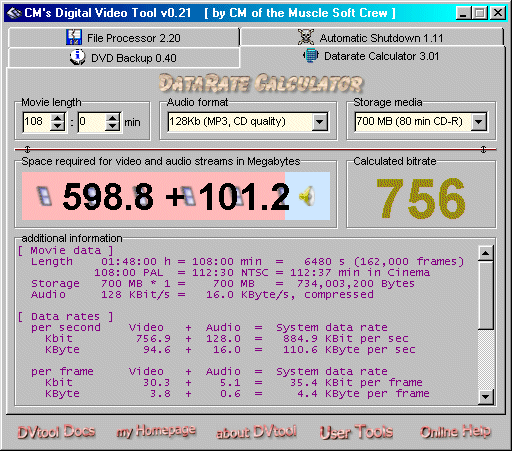
Task: Click the speaker icon in audio space area
Action: [307, 196]
